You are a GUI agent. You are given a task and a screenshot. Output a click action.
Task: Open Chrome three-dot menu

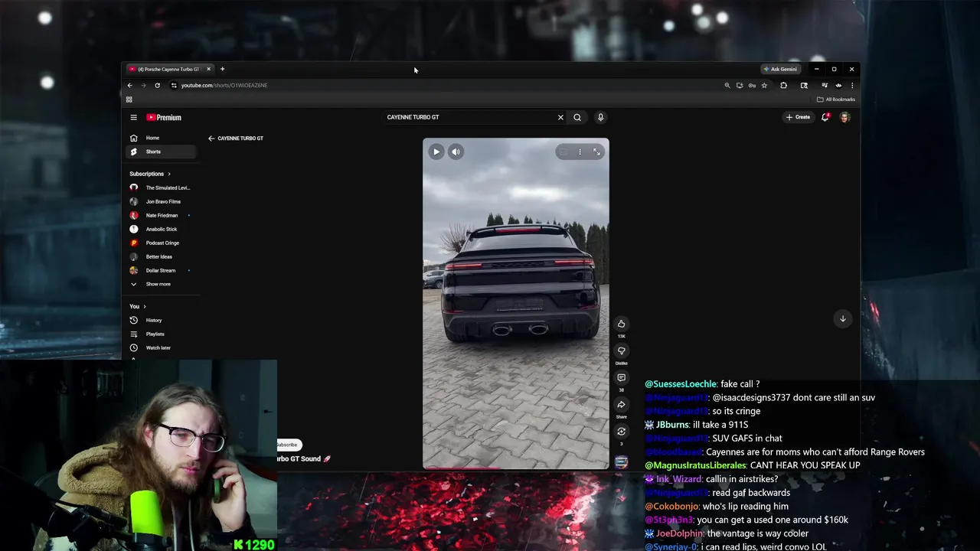click(852, 86)
